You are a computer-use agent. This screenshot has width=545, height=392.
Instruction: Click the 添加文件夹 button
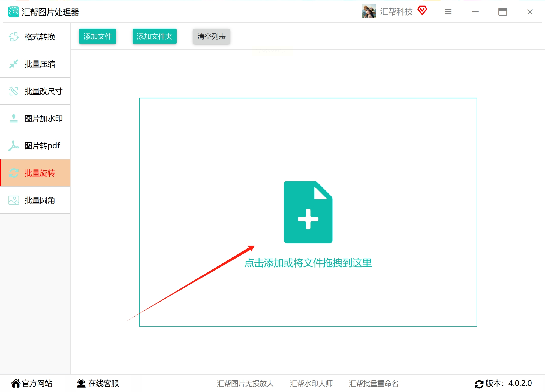click(154, 36)
